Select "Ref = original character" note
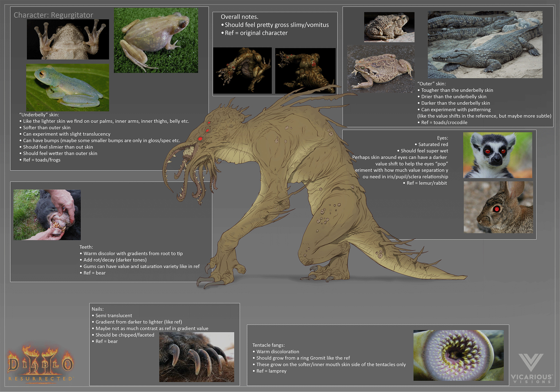 [254, 33]
